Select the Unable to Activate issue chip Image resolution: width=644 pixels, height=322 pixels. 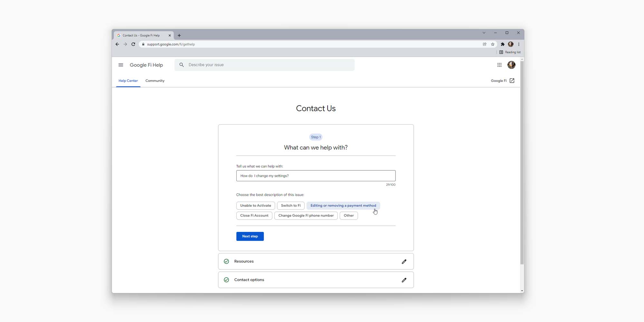[x=255, y=205]
